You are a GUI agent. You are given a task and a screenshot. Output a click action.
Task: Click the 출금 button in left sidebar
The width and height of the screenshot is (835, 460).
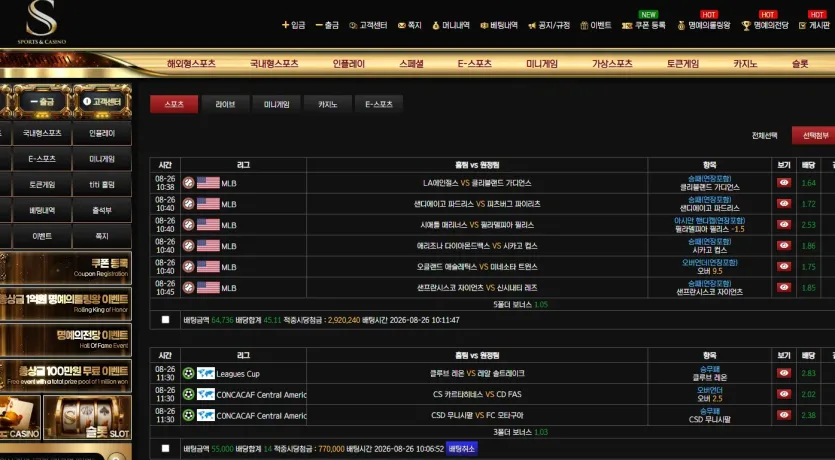[x=42, y=101]
